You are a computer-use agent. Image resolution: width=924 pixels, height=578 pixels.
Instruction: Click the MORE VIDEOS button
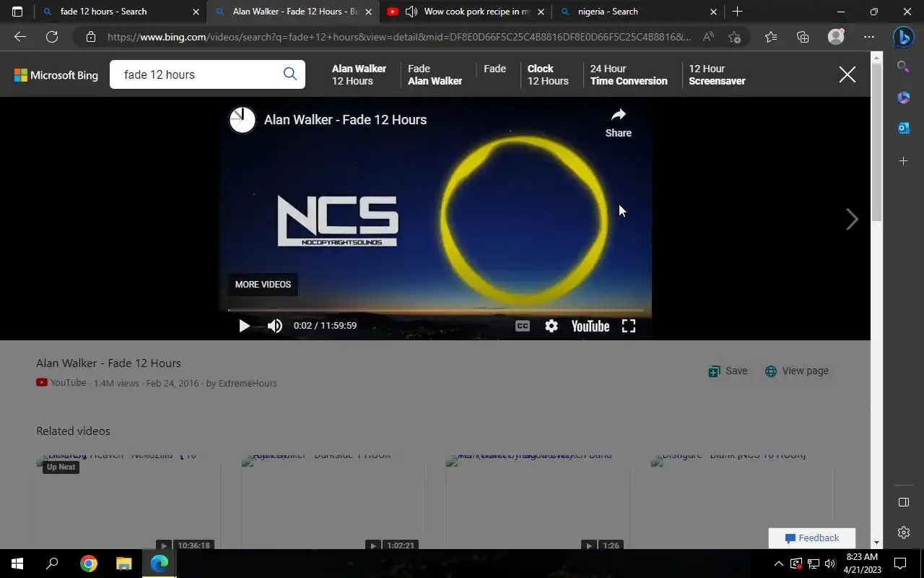263,284
